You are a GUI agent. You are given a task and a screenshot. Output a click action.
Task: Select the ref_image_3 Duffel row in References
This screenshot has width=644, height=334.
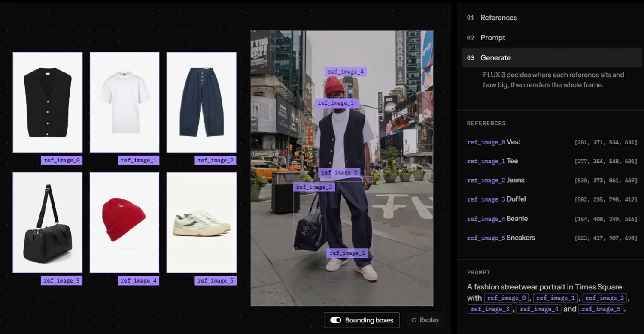(x=552, y=199)
